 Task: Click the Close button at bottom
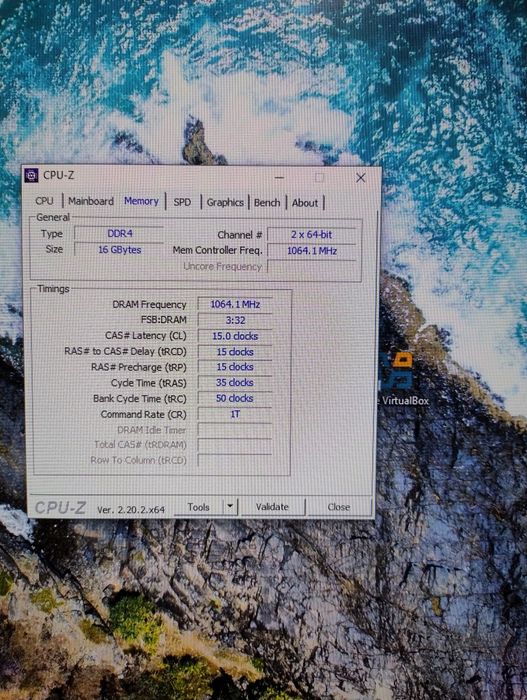(339, 507)
